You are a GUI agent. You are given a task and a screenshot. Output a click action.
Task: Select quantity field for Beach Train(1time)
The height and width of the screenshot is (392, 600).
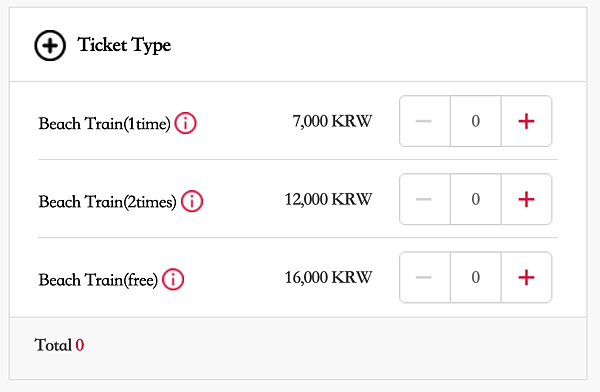476,121
